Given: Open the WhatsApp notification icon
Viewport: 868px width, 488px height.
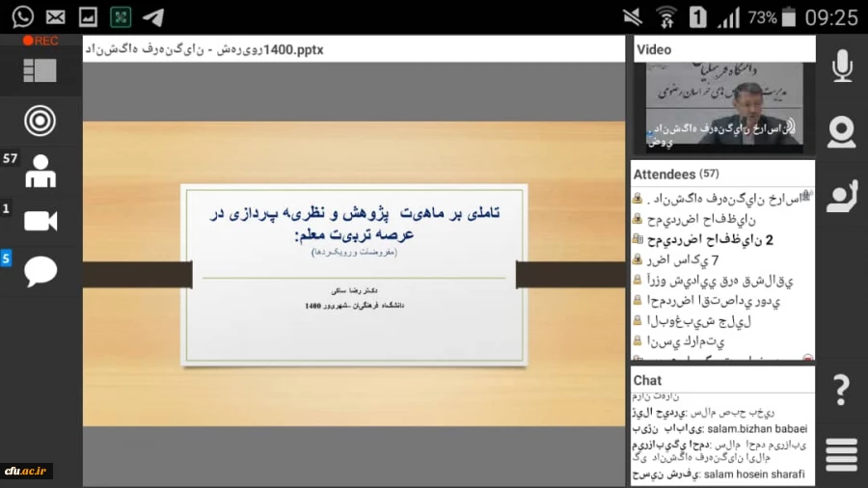Looking at the screenshot, I should tap(23, 17).
